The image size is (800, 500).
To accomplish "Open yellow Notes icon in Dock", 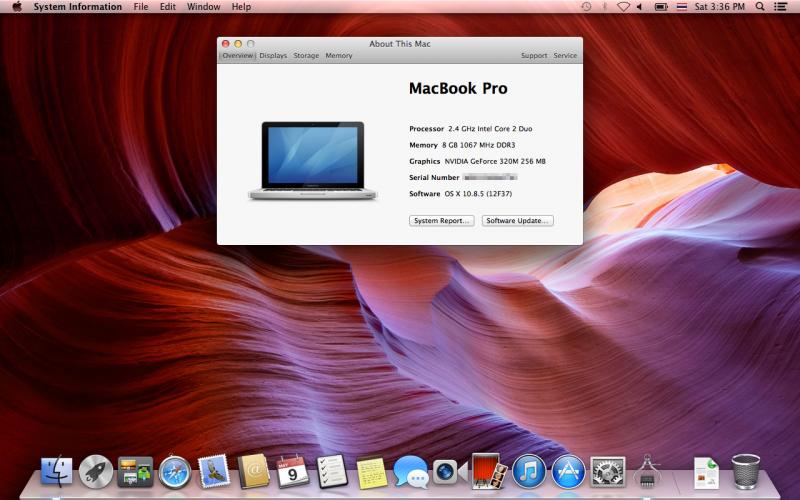I will point(371,473).
